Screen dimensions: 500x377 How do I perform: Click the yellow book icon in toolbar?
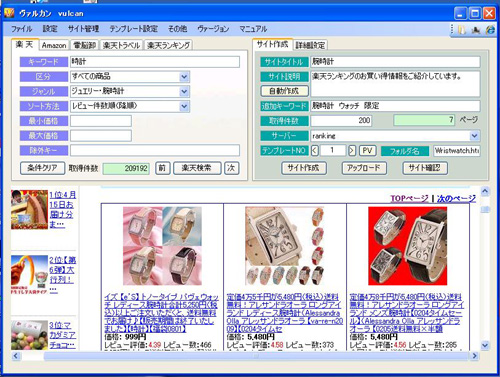click(x=462, y=29)
